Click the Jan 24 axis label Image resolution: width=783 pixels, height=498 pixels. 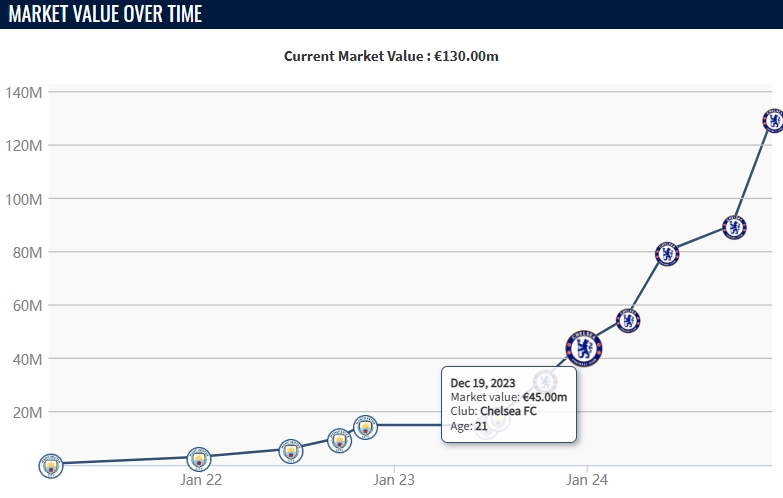tap(587, 480)
